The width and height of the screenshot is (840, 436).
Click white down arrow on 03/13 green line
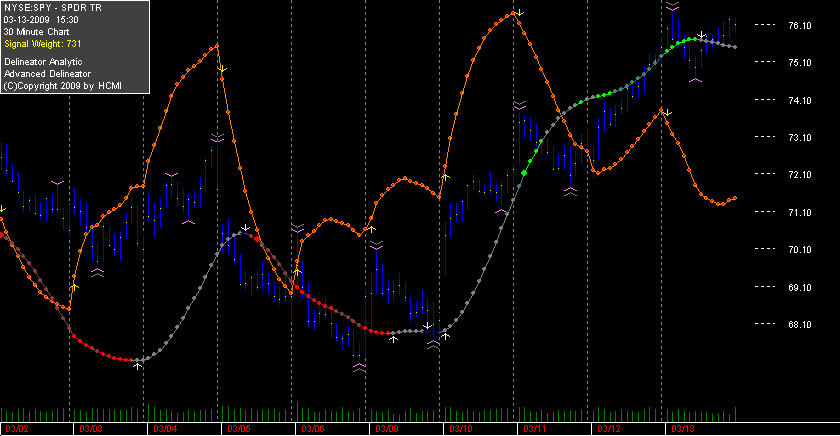pos(701,35)
